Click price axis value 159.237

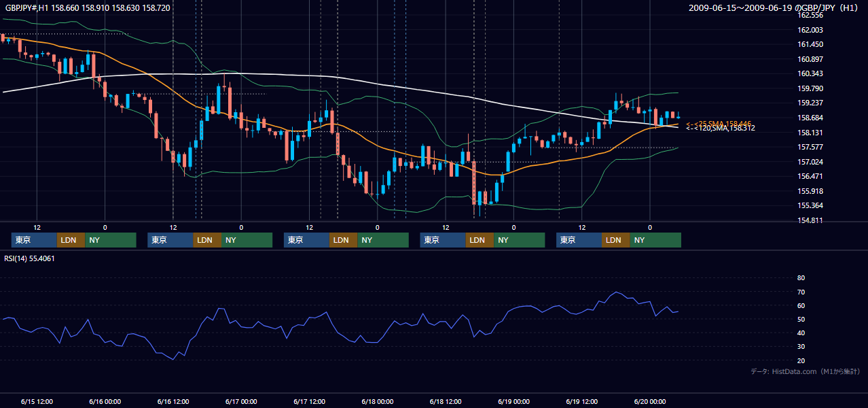pos(810,103)
